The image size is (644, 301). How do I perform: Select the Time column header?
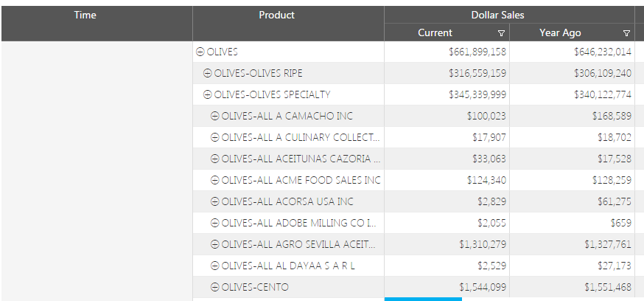click(85, 15)
